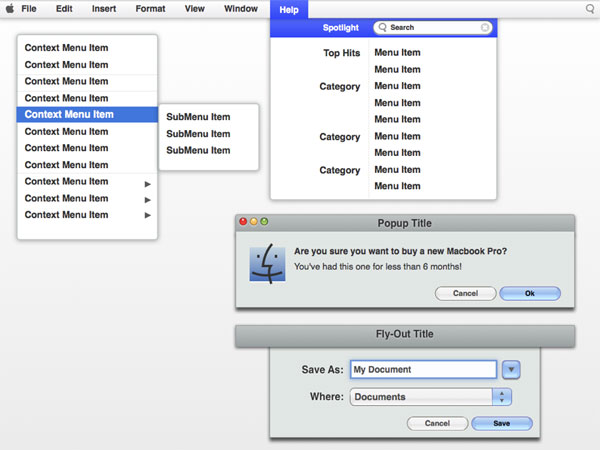Screen dimensions: 600x450
Task: Zoom the popup using the green button
Action: tap(264, 222)
